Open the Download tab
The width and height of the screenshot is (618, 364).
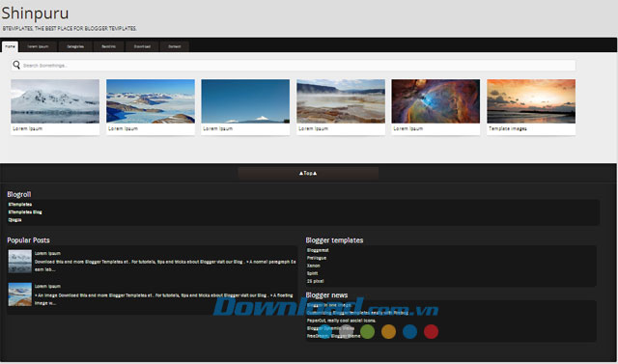coord(142,46)
